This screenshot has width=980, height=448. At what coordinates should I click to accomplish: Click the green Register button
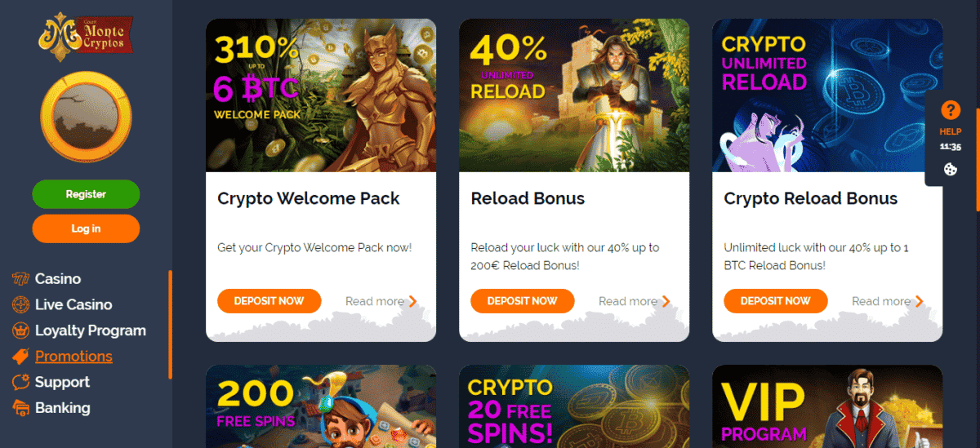click(x=86, y=194)
